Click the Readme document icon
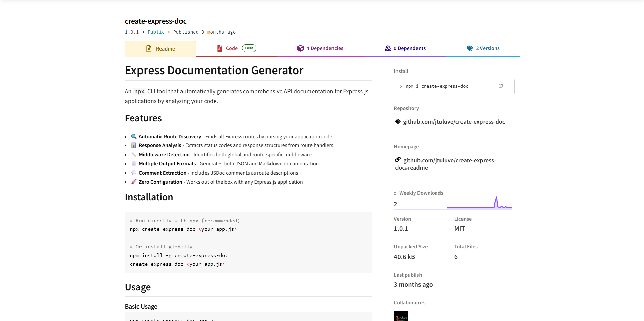The image size is (644, 321). (149, 48)
